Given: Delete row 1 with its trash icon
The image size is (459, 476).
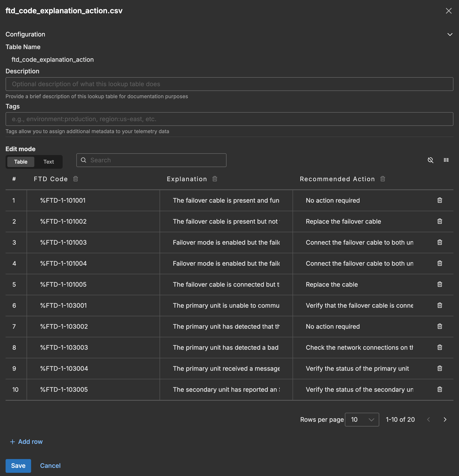Looking at the screenshot, I should [439, 200].
